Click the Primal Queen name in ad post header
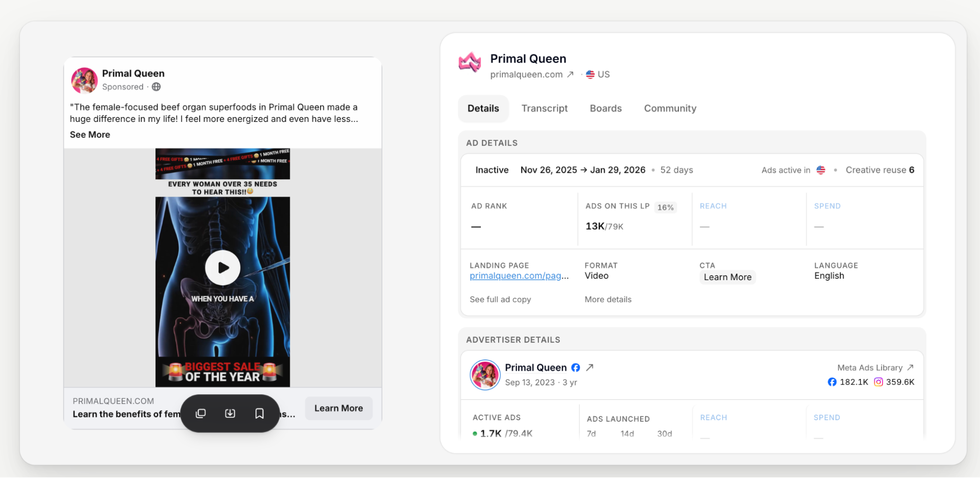This screenshot has width=980, height=478. pos(133,73)
